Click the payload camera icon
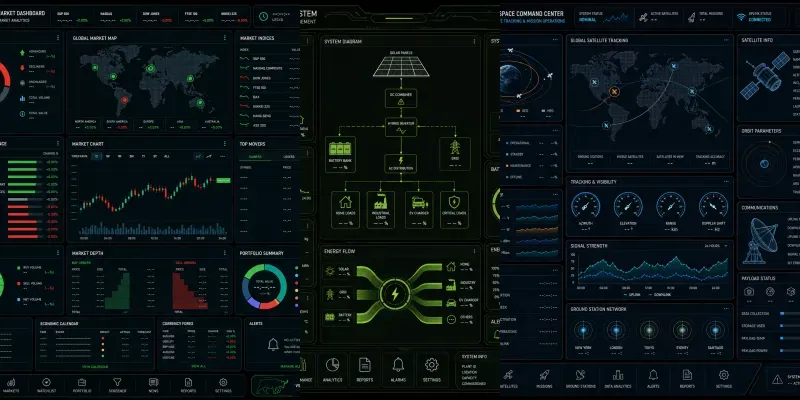Image resolution: width=800 pixels, height=400 pixels. [749, 291]
